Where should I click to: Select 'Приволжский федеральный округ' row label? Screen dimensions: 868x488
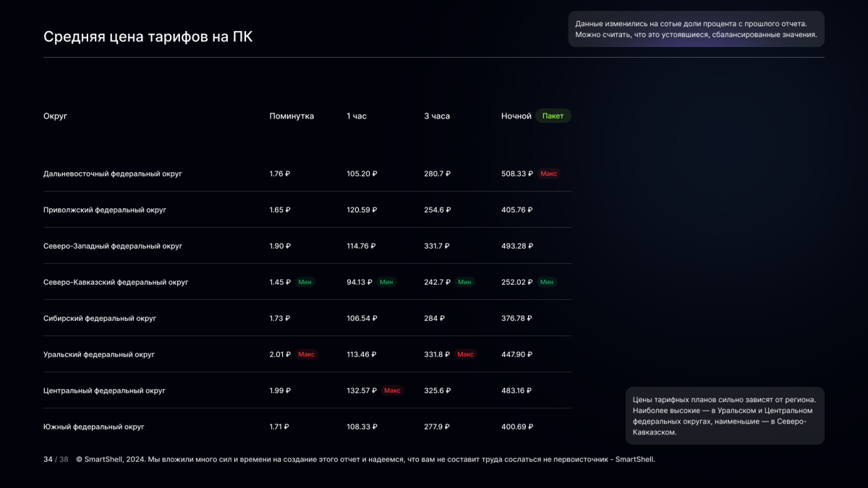(105, 210)
